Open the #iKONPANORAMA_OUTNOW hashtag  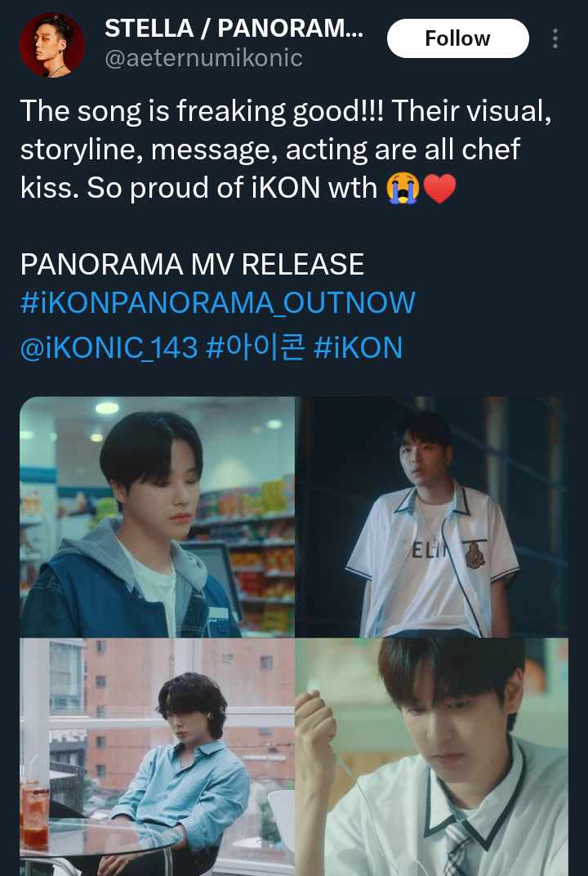(218, 302)
